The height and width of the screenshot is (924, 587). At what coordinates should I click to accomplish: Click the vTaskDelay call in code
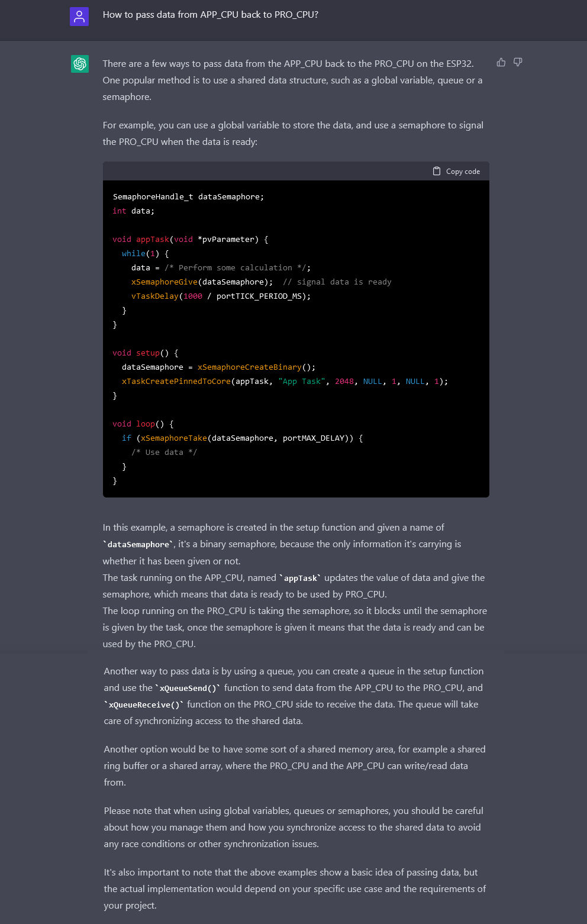click(x=155, y=296)
